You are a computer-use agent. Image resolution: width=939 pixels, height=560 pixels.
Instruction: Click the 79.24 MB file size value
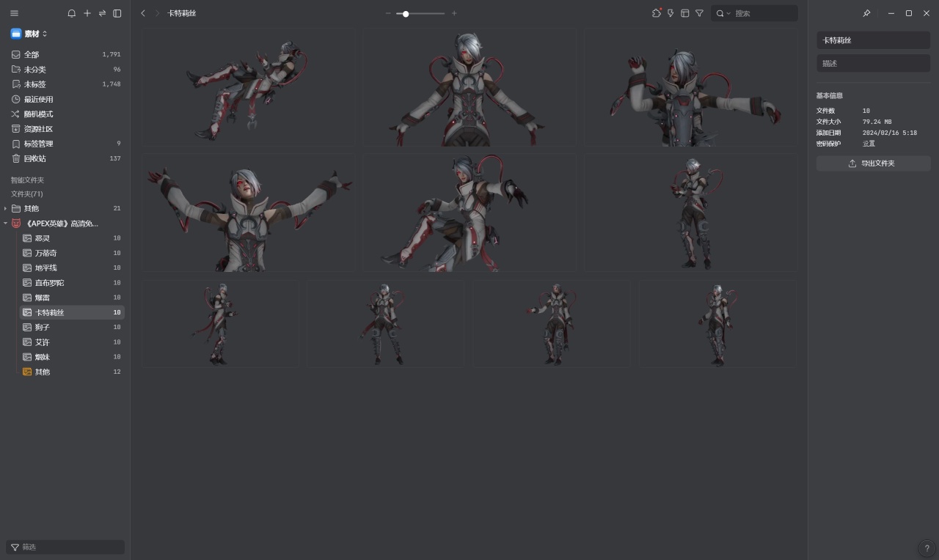[x=877, y=122]
